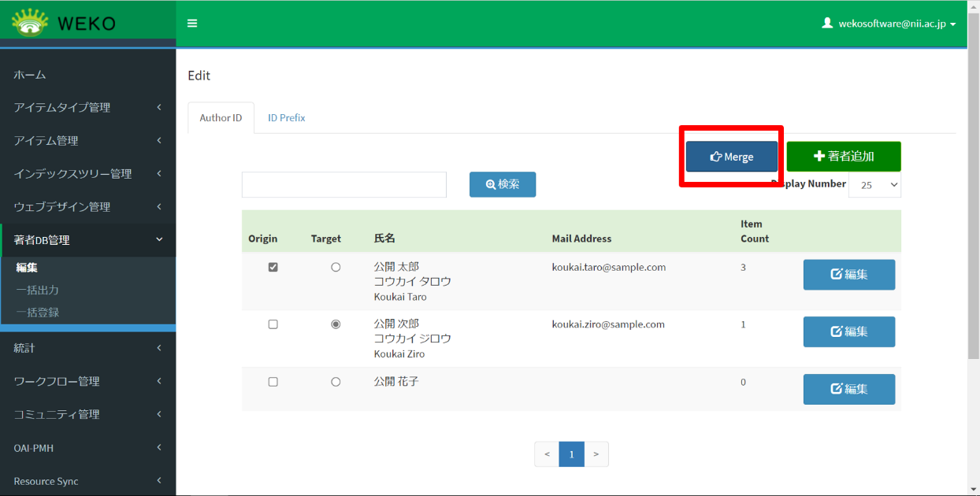The height and width of the screenshot is (496, 980).
Task: Check Origin checkbox for 公開 次郎
Action: click(x=273, y=324)
